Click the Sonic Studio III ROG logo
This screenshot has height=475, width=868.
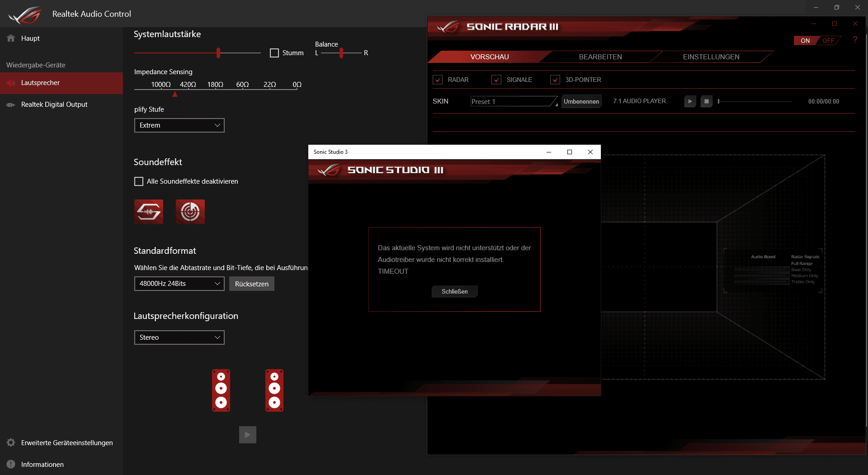(329, 170)
